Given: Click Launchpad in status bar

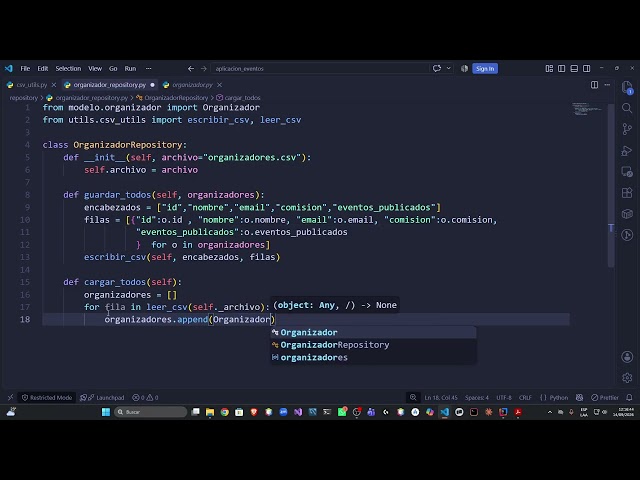Looking at the screenshot, I should 102,398.
